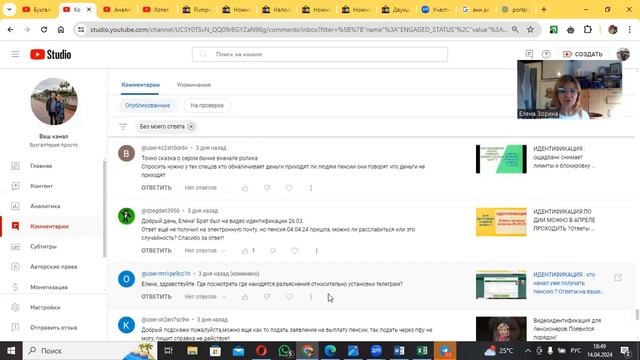Dislike the comment about телеграм installation

pyautogui.click(x=267, y=297)
